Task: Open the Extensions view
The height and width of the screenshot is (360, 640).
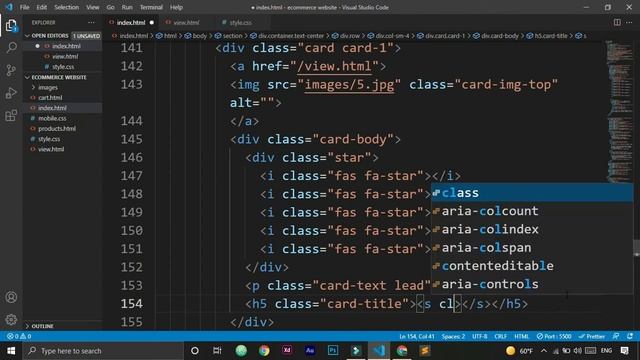Action: click(x=11, y=116)
